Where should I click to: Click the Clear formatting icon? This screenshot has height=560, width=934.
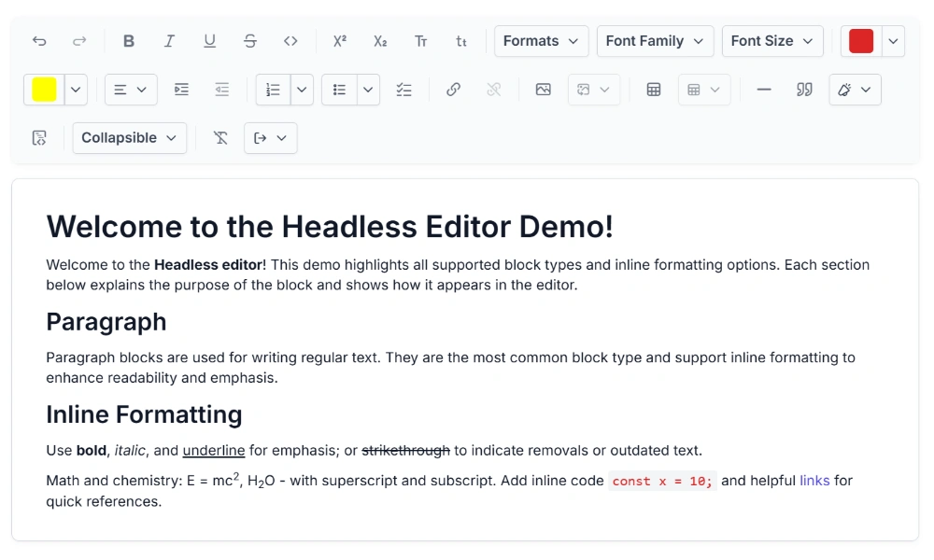point(220,138)
